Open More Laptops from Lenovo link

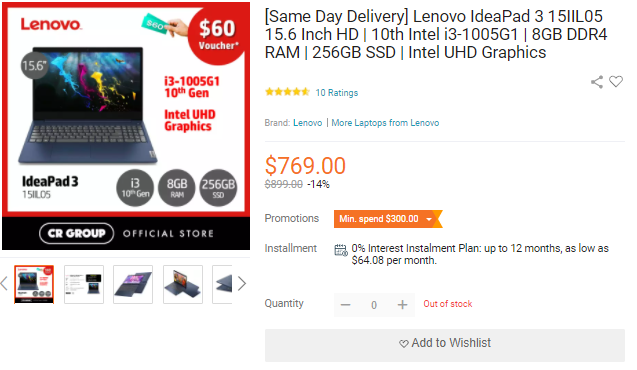[385, 123]
